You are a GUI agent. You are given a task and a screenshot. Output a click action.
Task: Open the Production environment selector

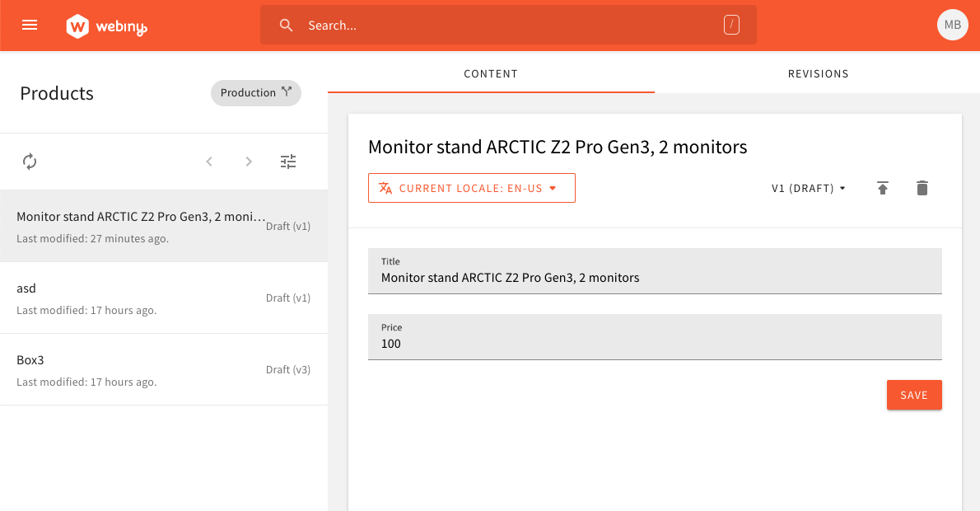pyautogui.click(x=256, y=92)
